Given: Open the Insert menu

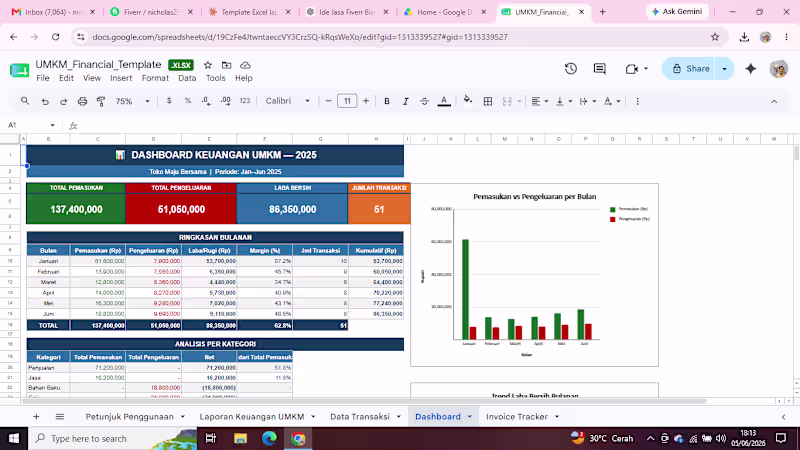Looking at the screenshot, I should [x=121, y=78].
